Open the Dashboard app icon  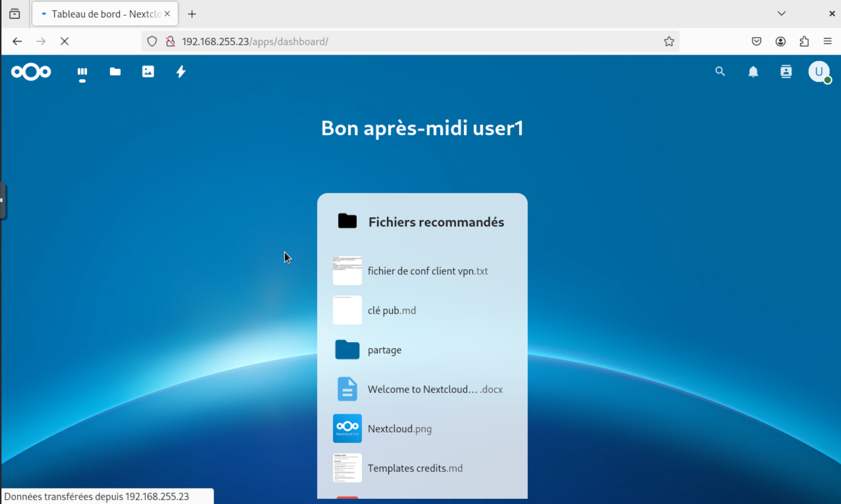point(82,72)
